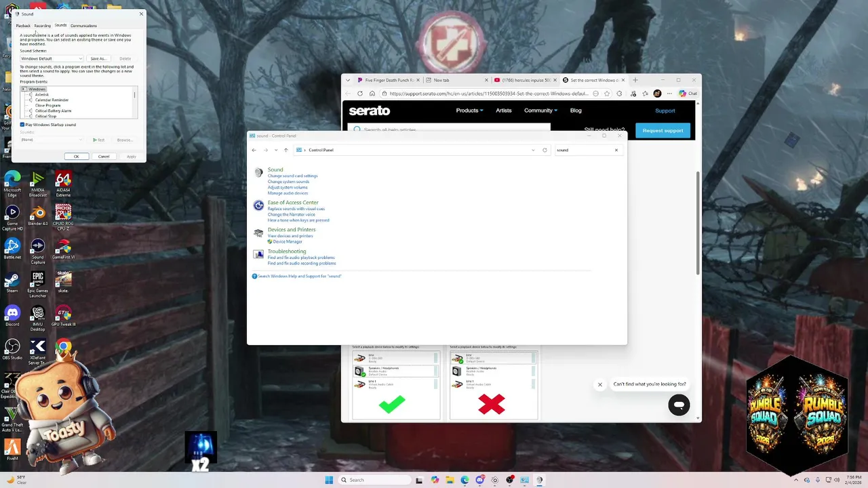The width and height of the screenshot is (868, 488).
Task: Collapse the Windows program events tree node
Action: (24, 89)
